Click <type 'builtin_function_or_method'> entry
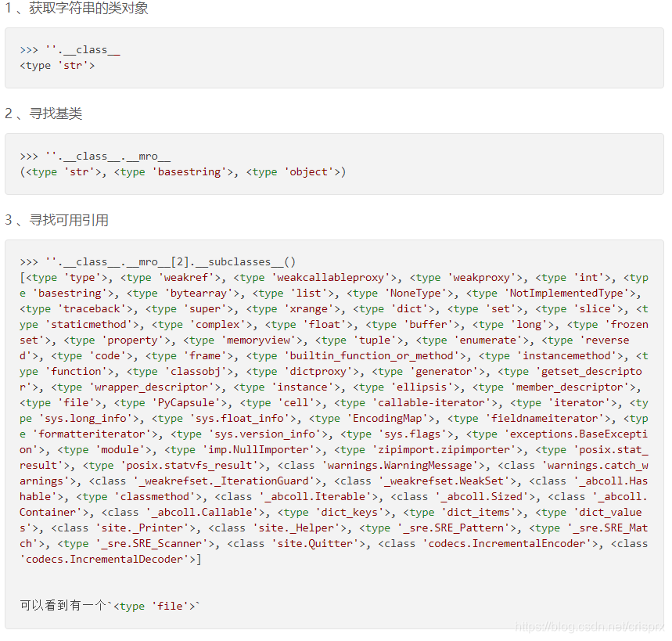The height and width of the screenshot is (641, 672). pyautogui.click(x=356, y=356)
